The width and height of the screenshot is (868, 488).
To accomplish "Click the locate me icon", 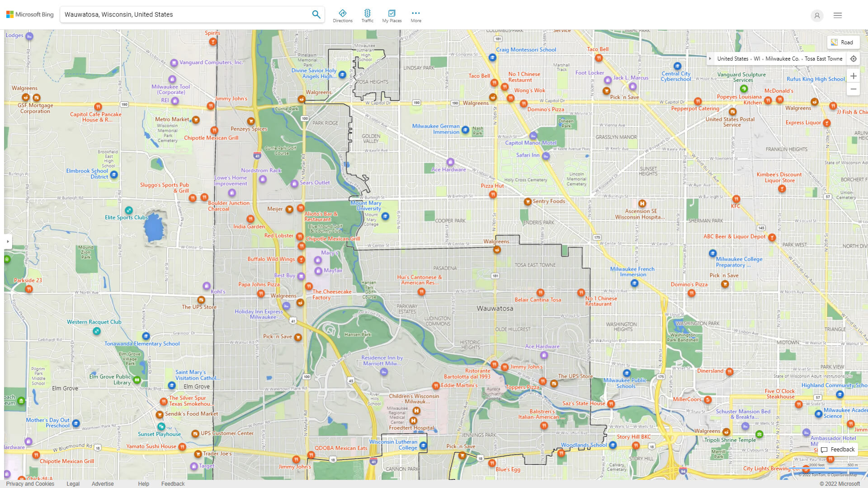I will pyautogui.click(x=853, y=59).
